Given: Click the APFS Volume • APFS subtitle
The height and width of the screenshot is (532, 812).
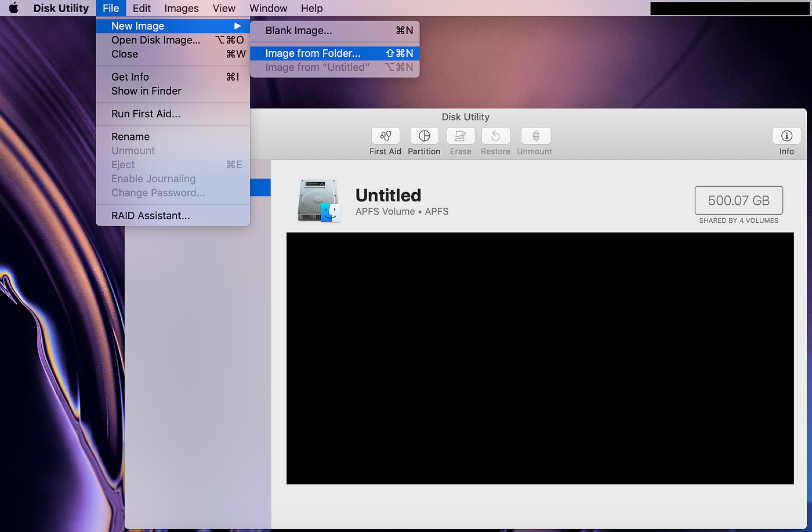Looking at the screenshot, I should point(402,211).
